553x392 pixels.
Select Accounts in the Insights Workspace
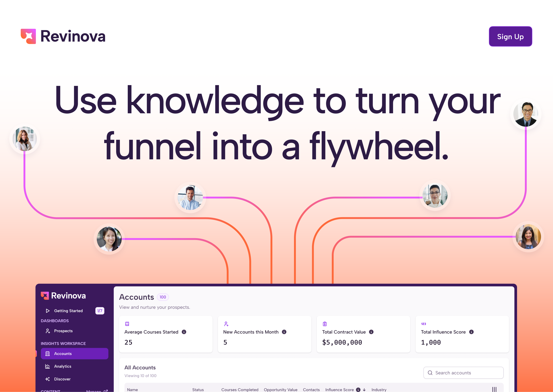point(74,354)
